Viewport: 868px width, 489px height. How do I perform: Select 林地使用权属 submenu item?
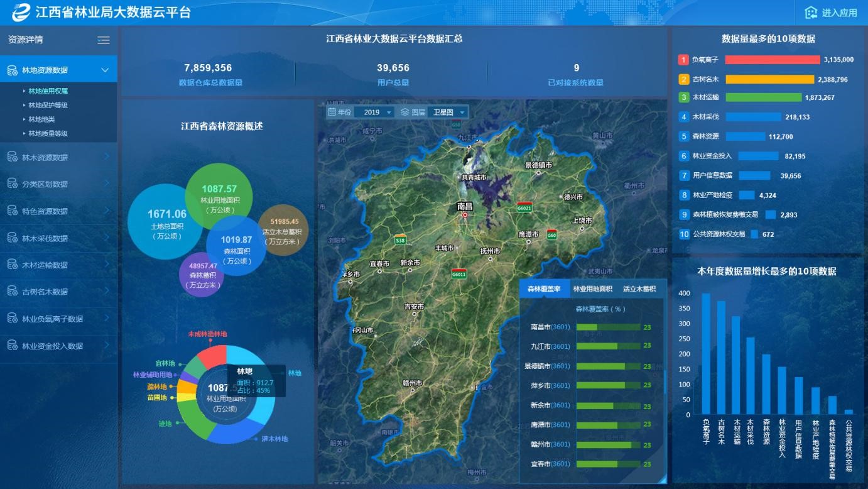(48, 91)
